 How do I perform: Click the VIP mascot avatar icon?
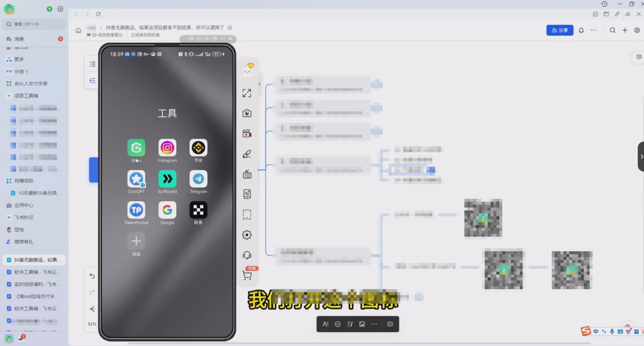point(247,70)
